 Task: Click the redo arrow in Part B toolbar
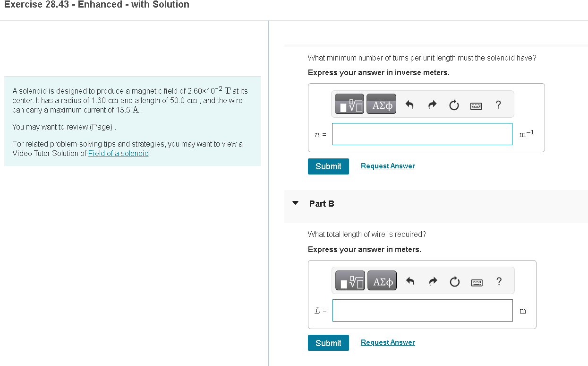[x=433, y=281]
